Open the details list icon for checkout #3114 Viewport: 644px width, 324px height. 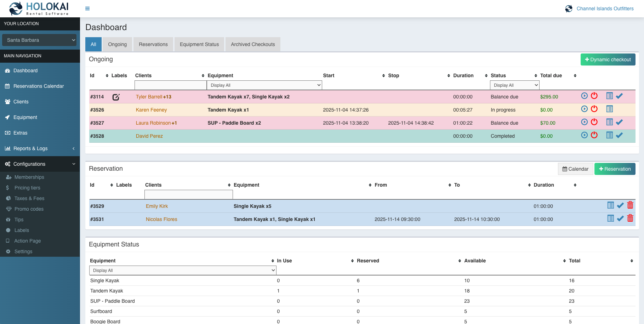pos(609,96)
